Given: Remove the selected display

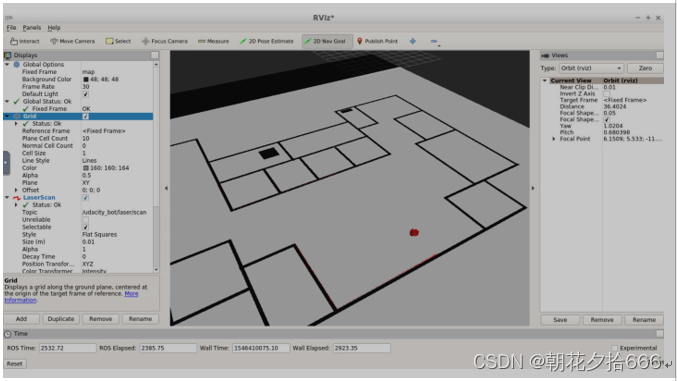Looking at the screenshot, I should click(101, 319).
